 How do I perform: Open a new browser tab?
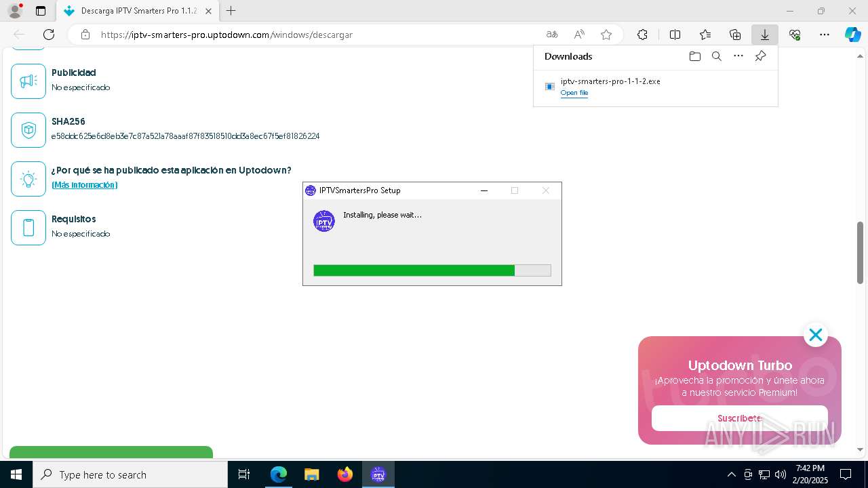(x=231, y=11)
